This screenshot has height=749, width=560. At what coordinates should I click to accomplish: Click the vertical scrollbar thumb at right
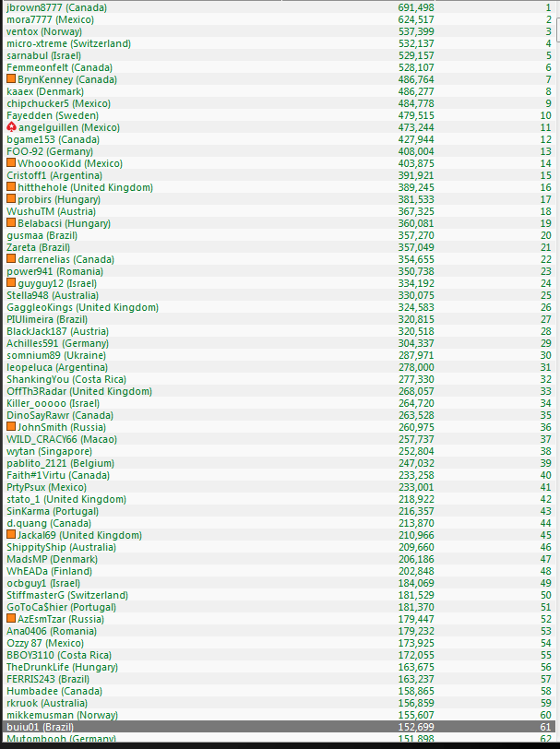pos(557,29)
